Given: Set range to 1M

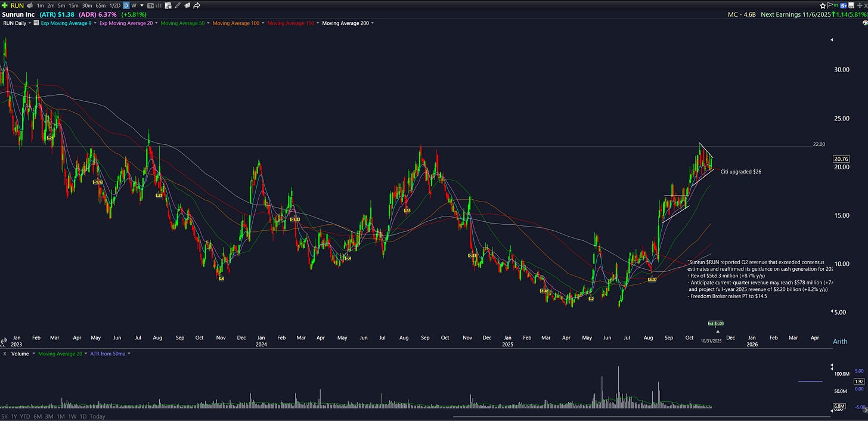Looking at the screenshot, I should [x=61, y=416].
